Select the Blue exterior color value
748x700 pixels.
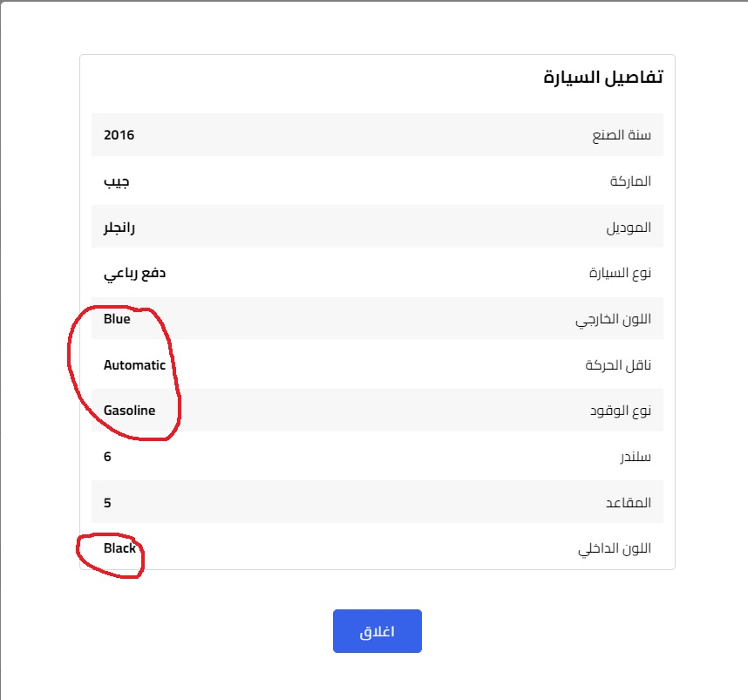click(117, 319)
